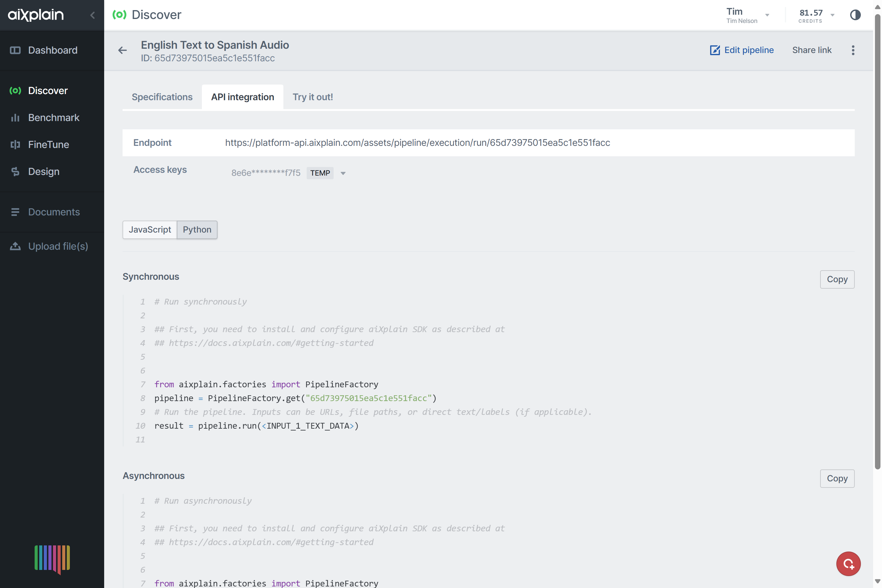Open the Discover sidebar item
The width and height of the screenshot is (882, 588).
pyautogui.click(x=52, y=91)
